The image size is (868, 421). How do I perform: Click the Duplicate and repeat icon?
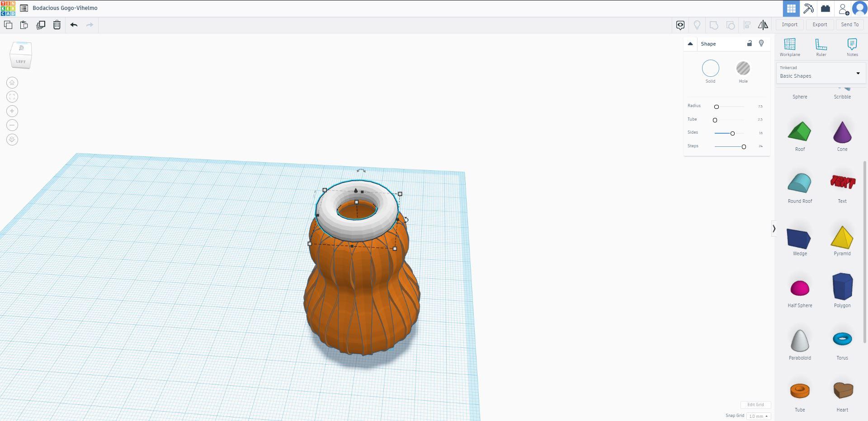(x=41, y=25)
